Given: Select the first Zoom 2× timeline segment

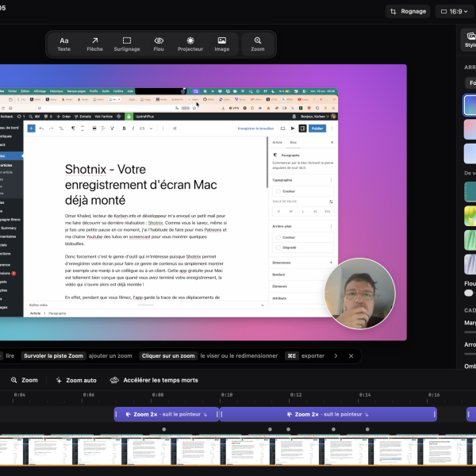Looking at the screenshot, I should [167, 414].
